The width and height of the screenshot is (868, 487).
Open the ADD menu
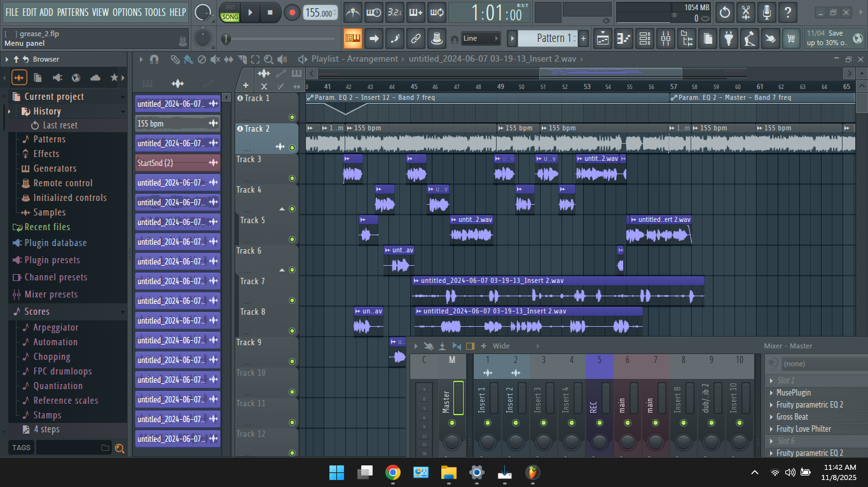[46, 12]
